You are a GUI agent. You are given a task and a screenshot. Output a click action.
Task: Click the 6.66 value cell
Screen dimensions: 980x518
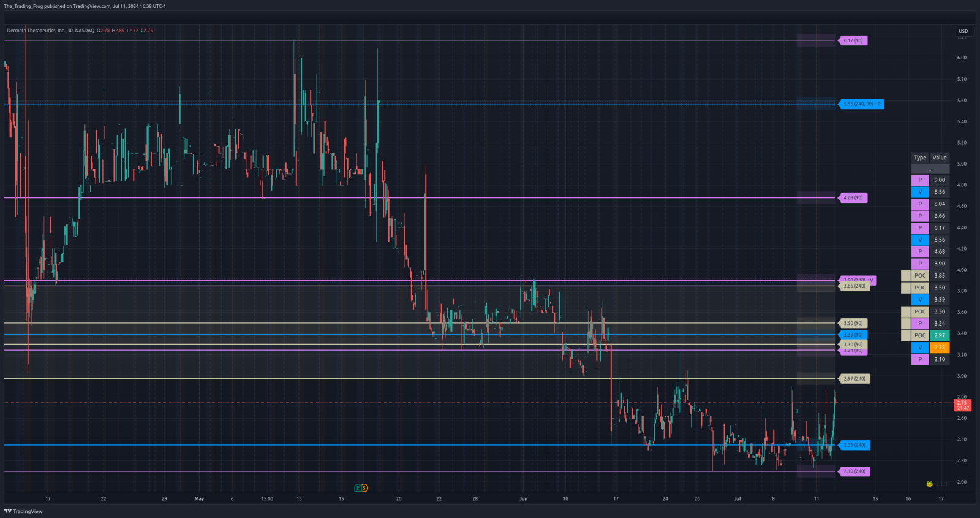pyautogui.click(x=940, y=216)
